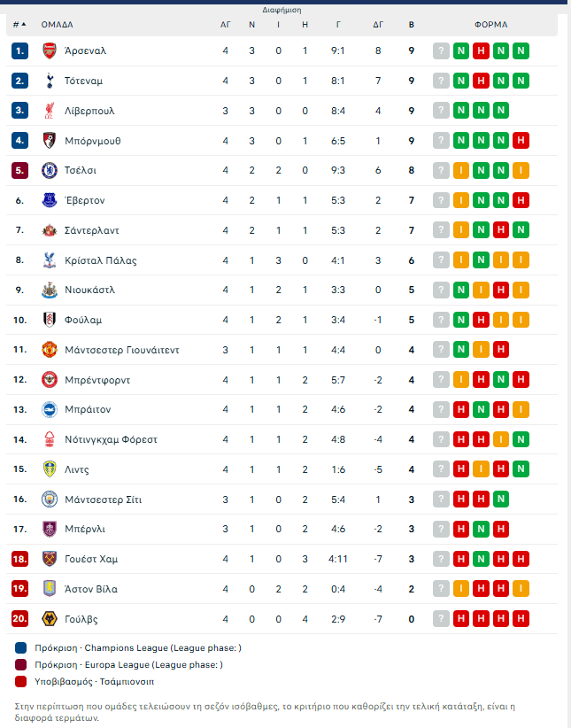The image size is (571, 728).
Task: Click the West Ham crest icon
Action: coord(50,559)
